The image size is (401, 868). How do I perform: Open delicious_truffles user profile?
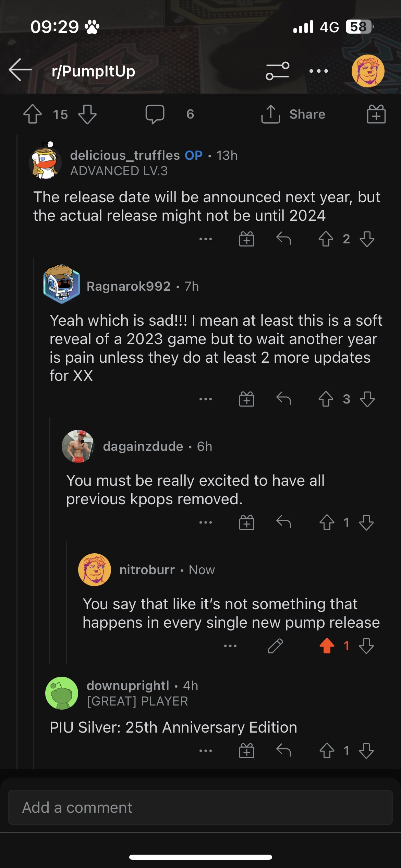pos(125,155)
